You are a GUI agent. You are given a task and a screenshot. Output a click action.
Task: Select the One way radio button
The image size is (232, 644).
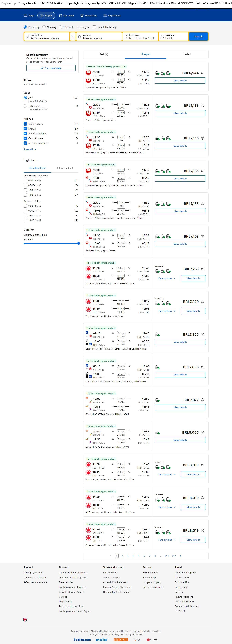coord(44,27)
